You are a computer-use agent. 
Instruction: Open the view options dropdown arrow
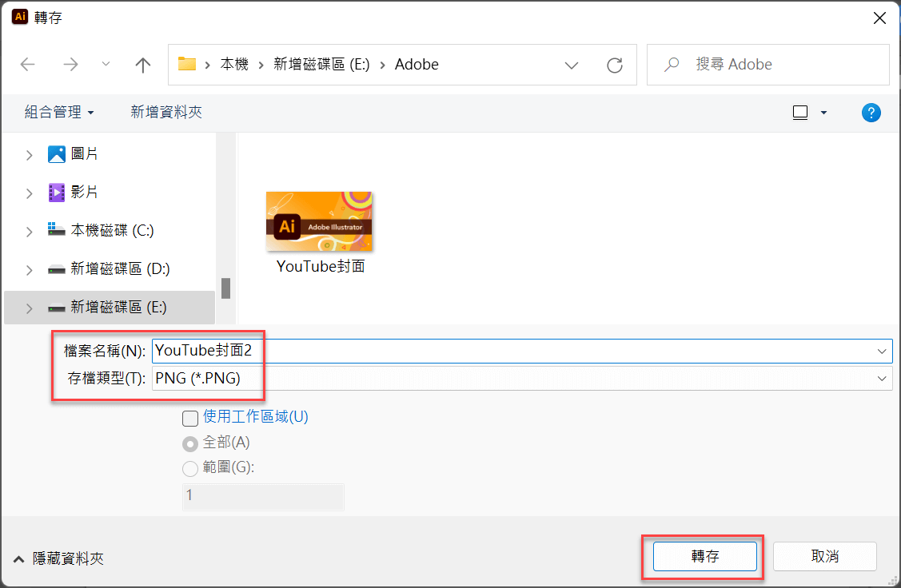click(x=823, y=113)
